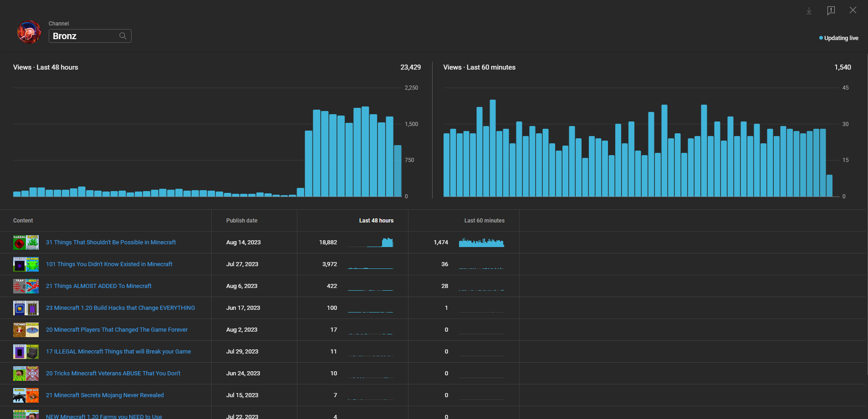
Task: Open 'NEW Minecraft 1.20 Farms' video link
Action: coord(104,416)
